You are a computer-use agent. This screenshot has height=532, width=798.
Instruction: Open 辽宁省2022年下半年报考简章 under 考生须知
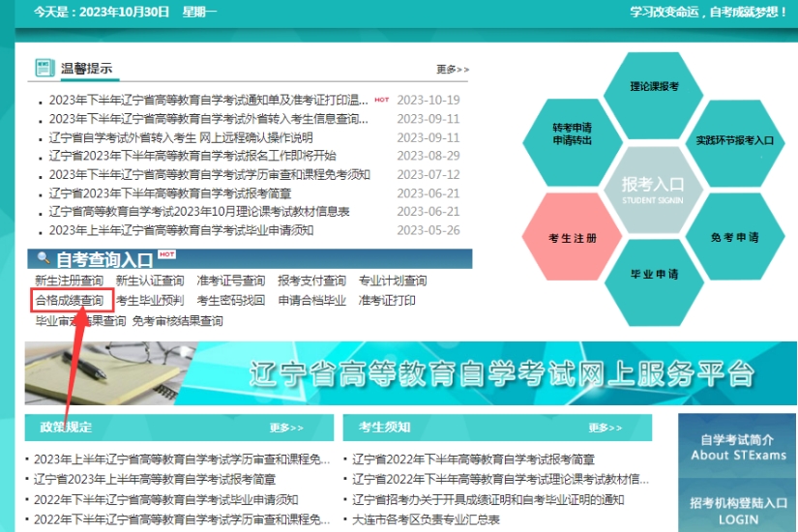[x=473, y=459]
